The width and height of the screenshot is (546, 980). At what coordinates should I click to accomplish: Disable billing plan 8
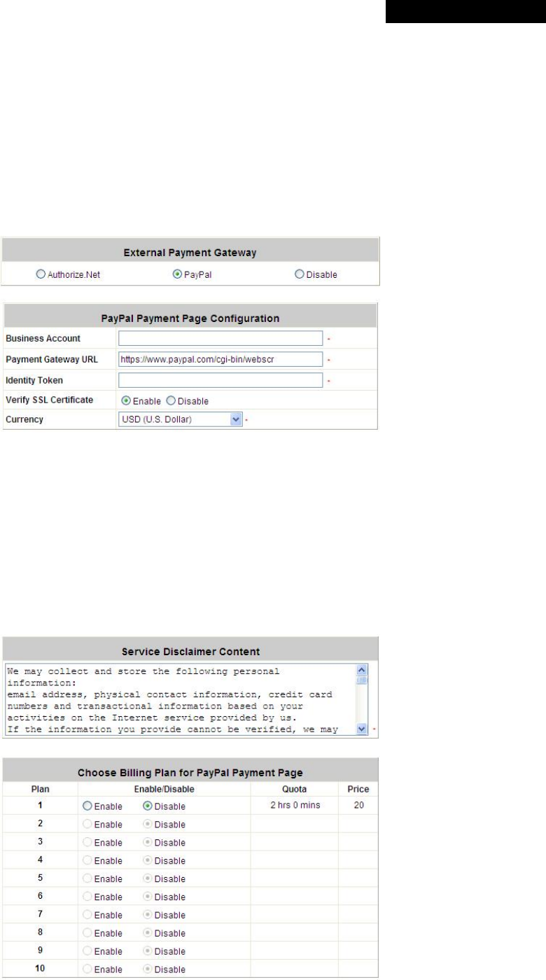(148, 933)
